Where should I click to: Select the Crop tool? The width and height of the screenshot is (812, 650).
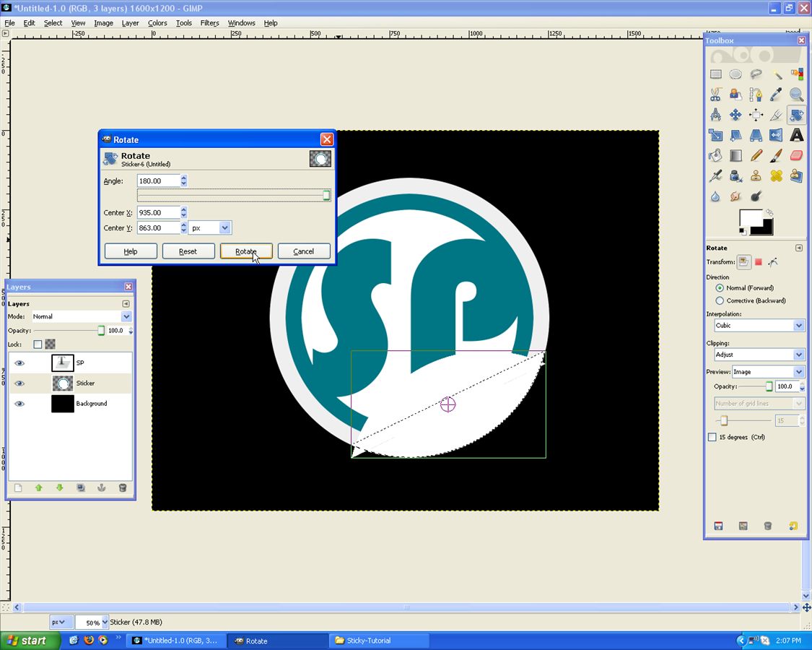tap(776, 115)
